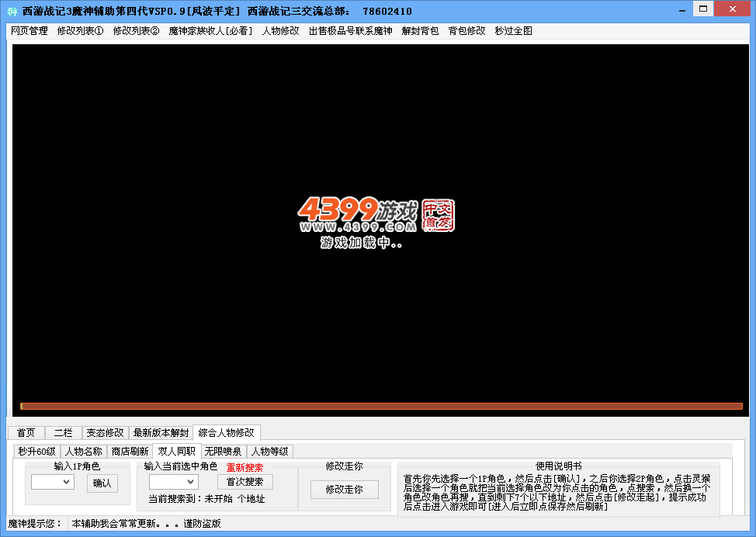Image resolution: width=756 pixels, height=537 pixels.
Task: Click the 魔神提示您： status label
Action: tap(35, 524)
